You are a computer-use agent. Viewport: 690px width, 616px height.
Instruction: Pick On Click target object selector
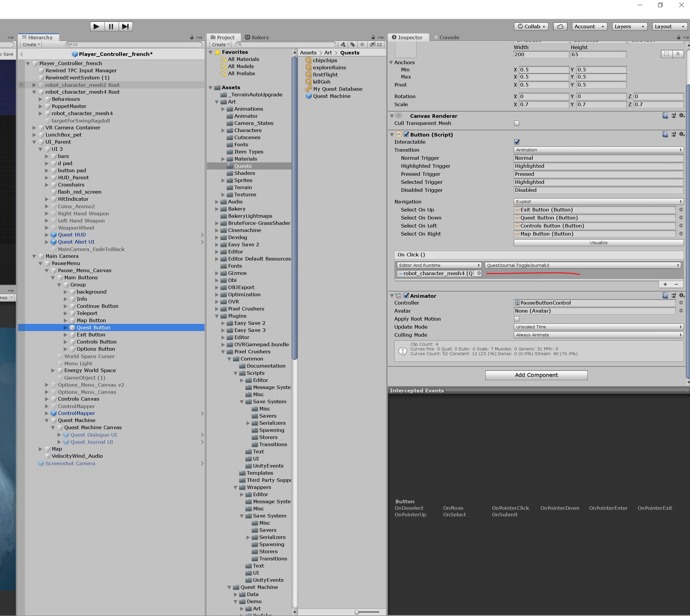coord(479,273)
